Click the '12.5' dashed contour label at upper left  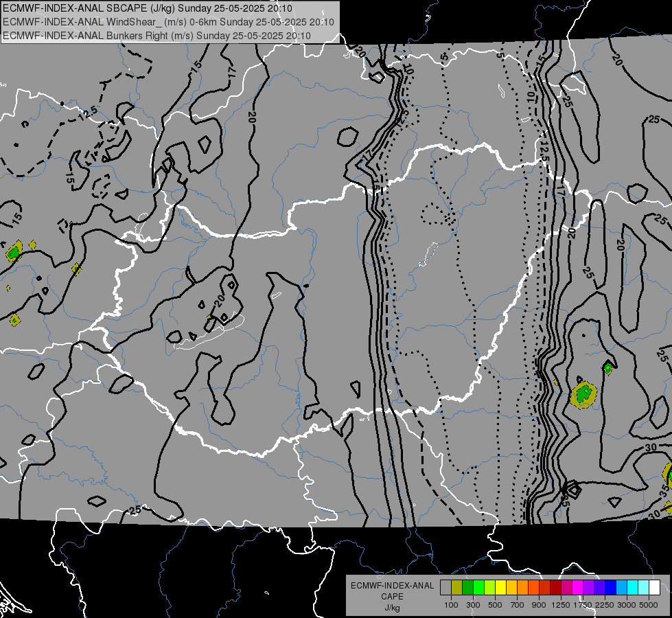pyautogui.click(x=88, y=113)
